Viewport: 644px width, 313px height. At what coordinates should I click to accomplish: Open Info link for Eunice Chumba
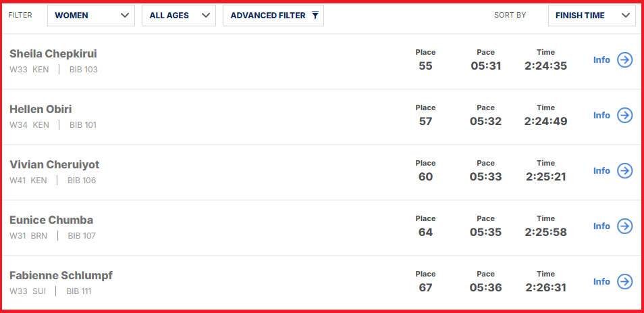[601, 226]
